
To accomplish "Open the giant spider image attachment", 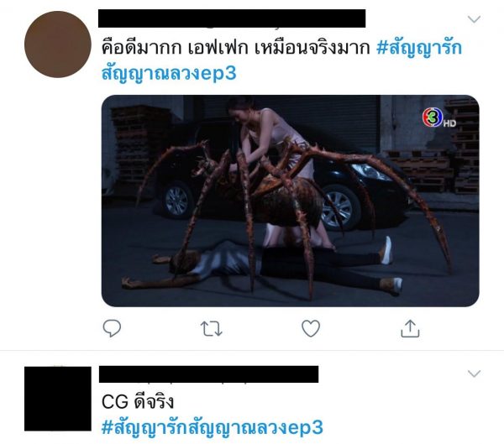I will click(291, 201).
